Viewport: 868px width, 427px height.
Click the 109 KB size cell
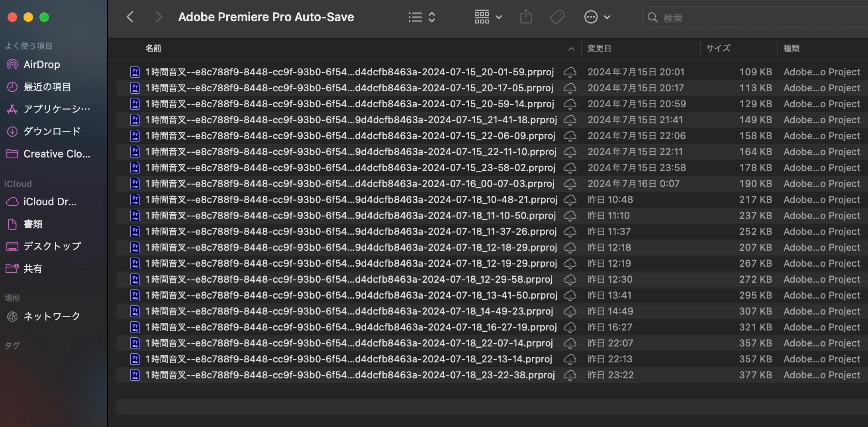755,72
